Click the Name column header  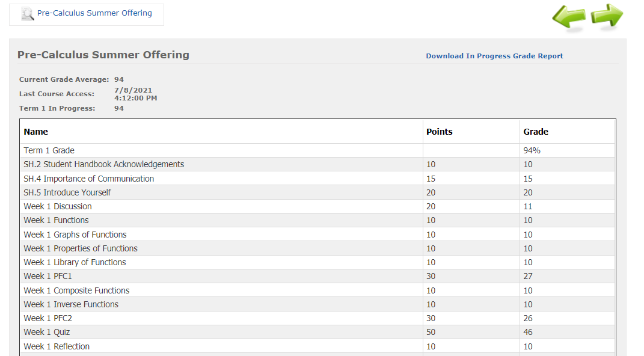point(36,132)
